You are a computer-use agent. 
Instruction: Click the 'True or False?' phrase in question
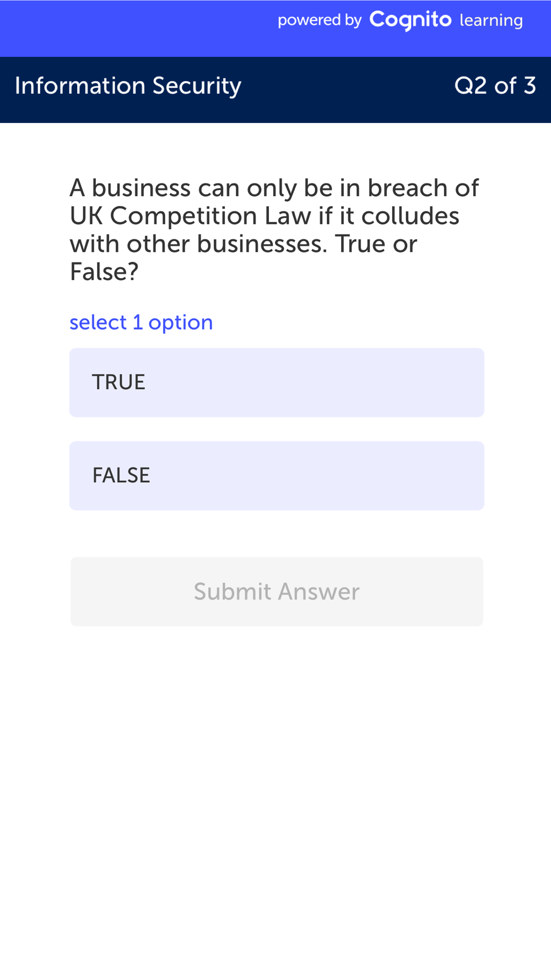pyautogui.click(x=243, y=257)
